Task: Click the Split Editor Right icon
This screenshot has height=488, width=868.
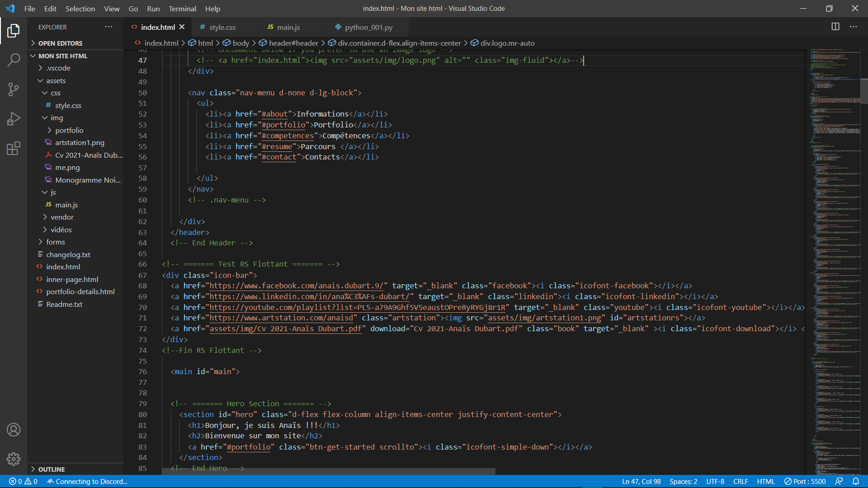Action: [835, 27]
